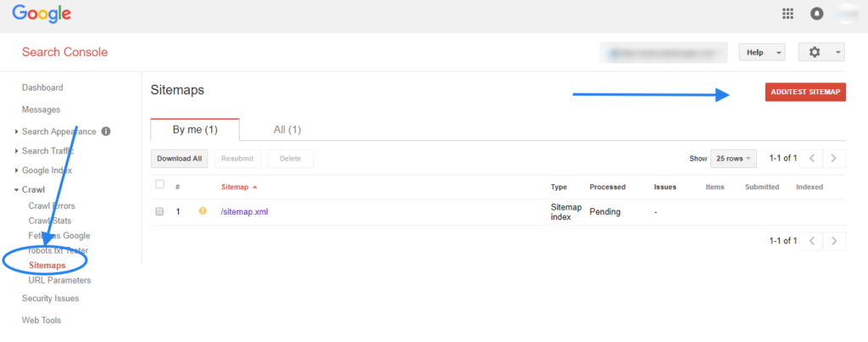Click the Processed column header
Viewport: 868px width, 342px height.
coord(607,187)
